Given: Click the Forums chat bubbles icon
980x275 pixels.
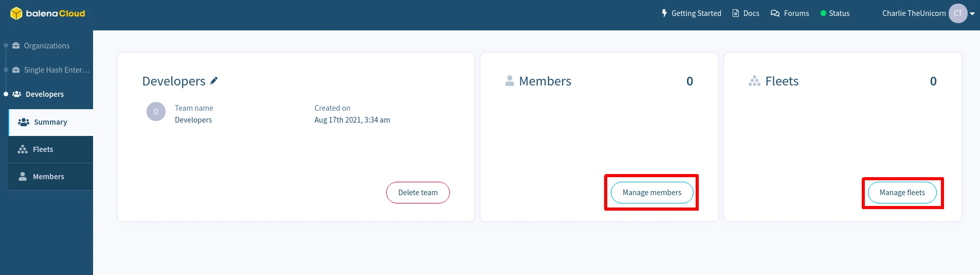Looking at the screenshot, I should click(775, 13).
